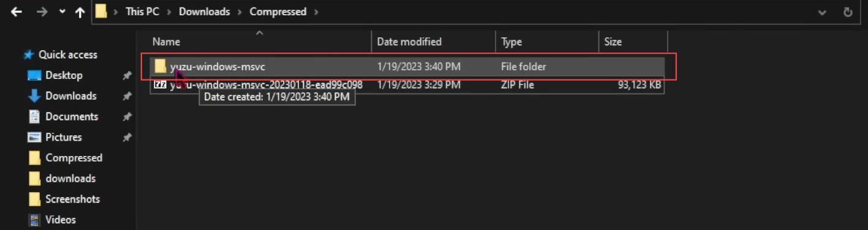Expand the address bar history dropdown

click(822, 12)
